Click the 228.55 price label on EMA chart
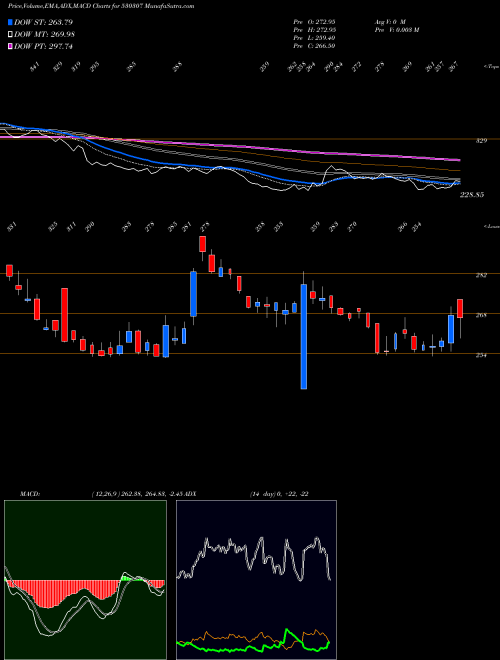The height and width of the screenshot is (660, 500). point(473,195)
